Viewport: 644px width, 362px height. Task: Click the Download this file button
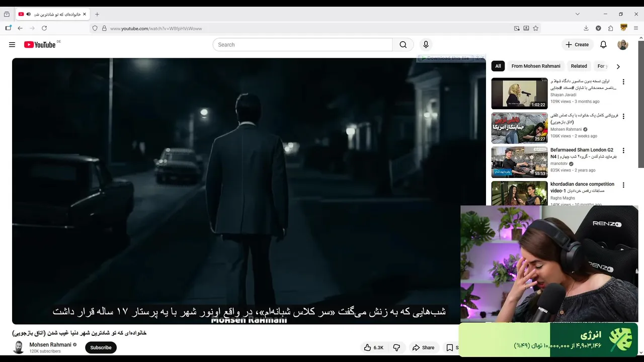coord(446,58)
